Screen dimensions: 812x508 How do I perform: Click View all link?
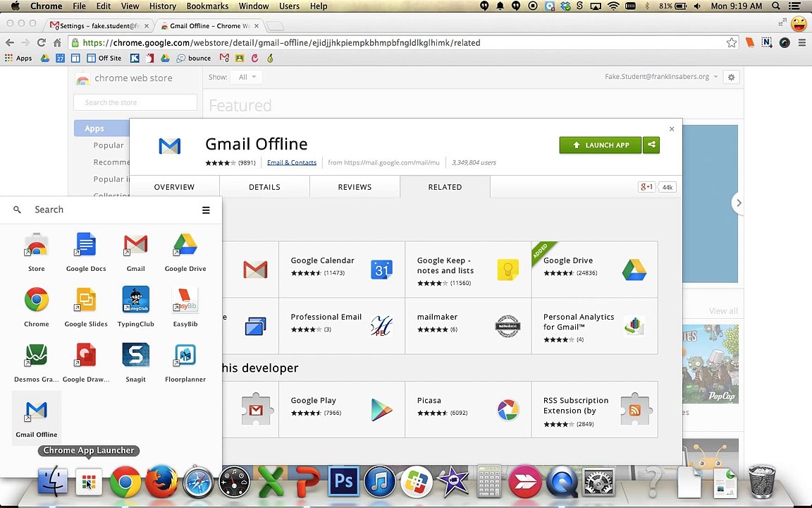723,311
